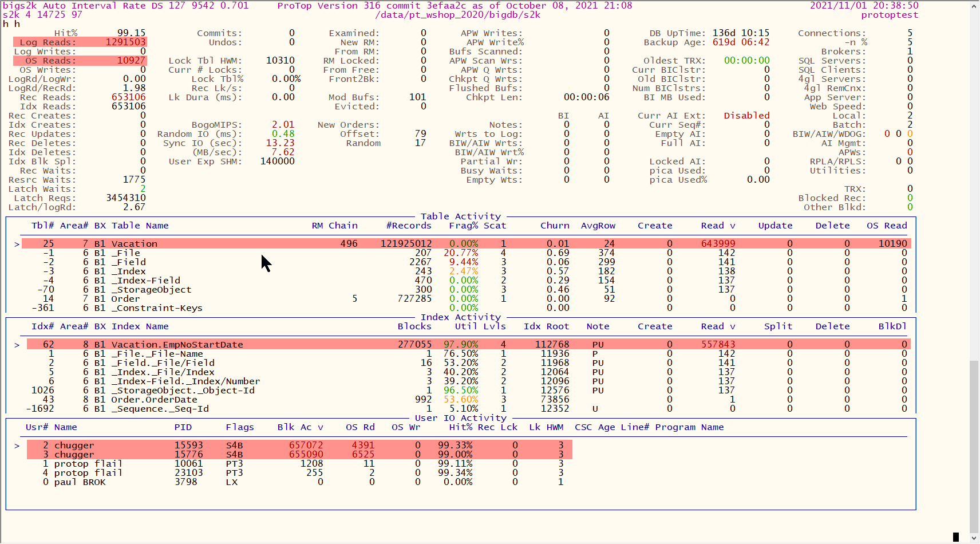This screenshot has height=544, width=980.
Task: Click the _Index-Field table row
Action: pos(466,281)
